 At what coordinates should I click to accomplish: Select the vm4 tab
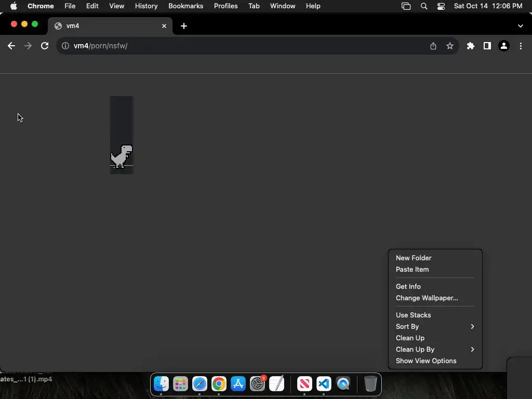click(110, 26)
